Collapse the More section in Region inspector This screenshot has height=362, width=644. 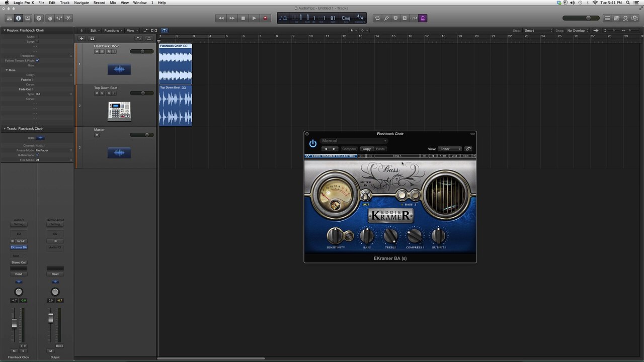pos(7,70)
